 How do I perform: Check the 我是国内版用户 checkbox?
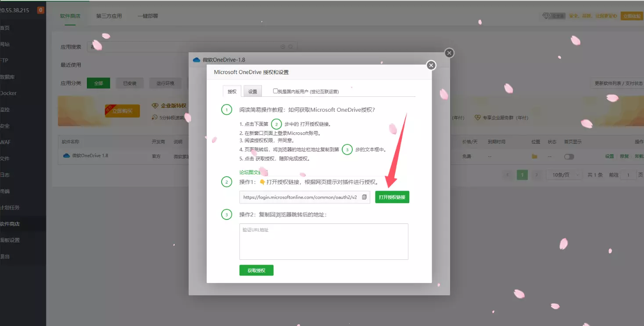275,91
